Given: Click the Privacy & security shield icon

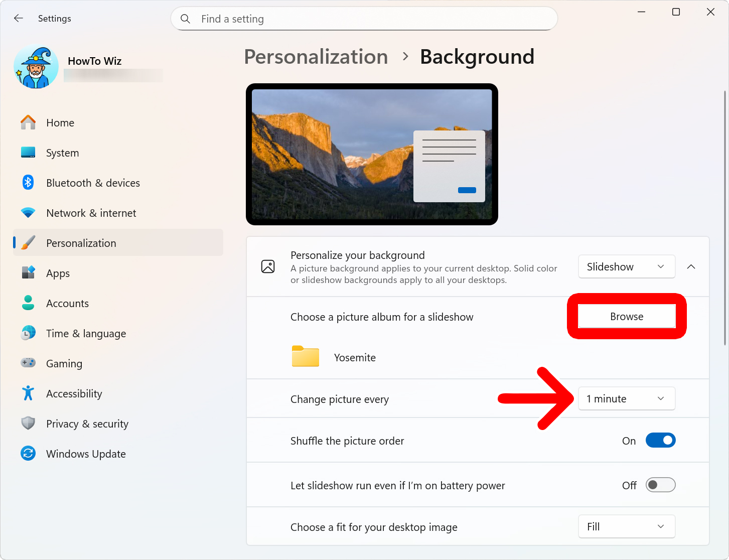Looking at the screenshot, I should [x=28, y=424].
